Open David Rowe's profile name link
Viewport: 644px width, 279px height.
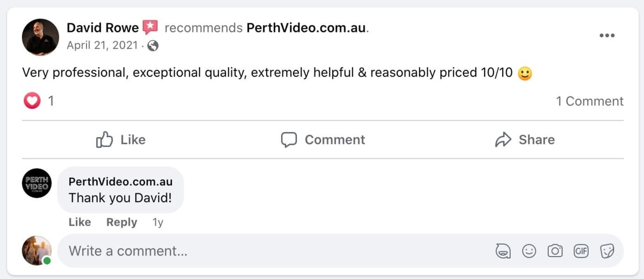tap(103, 28)
